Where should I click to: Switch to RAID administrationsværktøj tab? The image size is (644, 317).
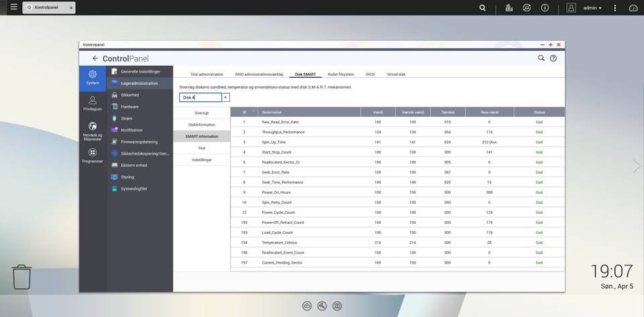click(259, 74)
